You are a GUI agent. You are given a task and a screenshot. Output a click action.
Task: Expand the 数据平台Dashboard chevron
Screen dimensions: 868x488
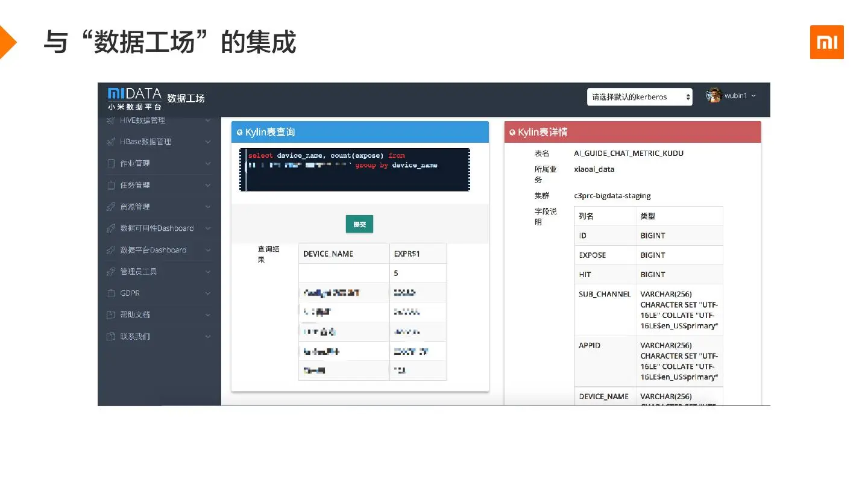pos(208,250)
